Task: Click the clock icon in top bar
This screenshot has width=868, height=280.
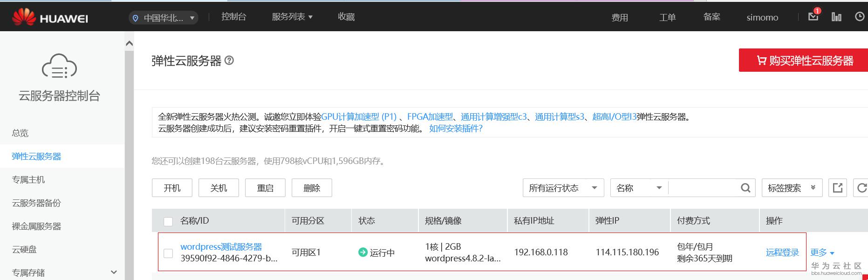Action: tap(860, 17)
